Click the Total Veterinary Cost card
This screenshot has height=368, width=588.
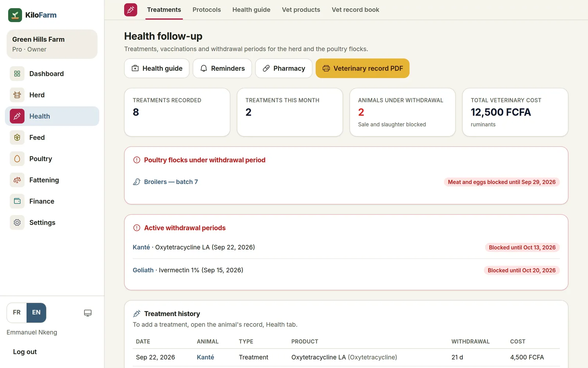(x=515, y=112)
